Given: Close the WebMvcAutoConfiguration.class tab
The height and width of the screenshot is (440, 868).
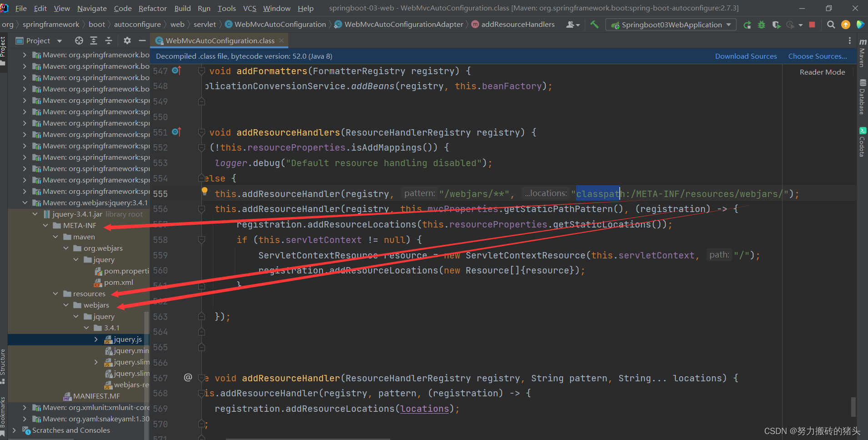Looking at the screenshot, I should [x=281, y=40].
